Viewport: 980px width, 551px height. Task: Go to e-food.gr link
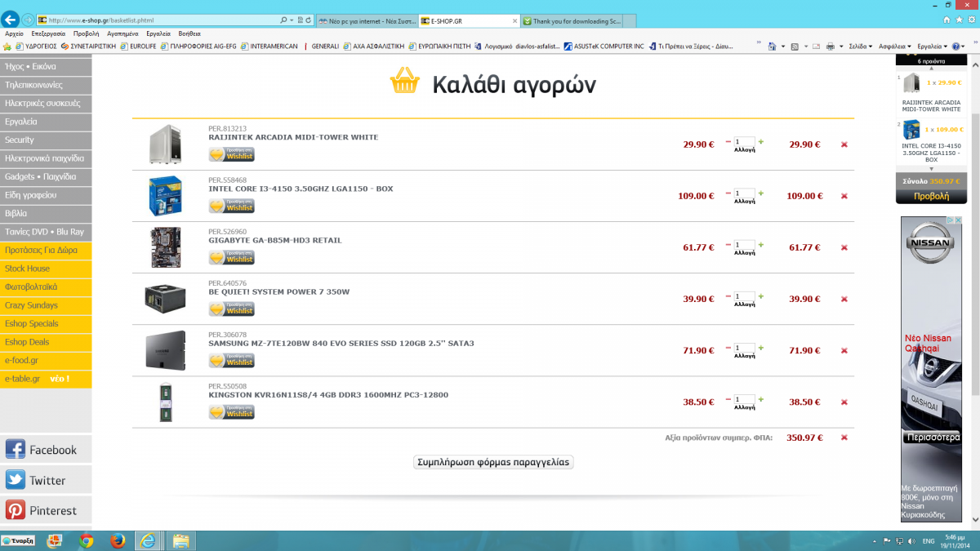coord(46,361)
